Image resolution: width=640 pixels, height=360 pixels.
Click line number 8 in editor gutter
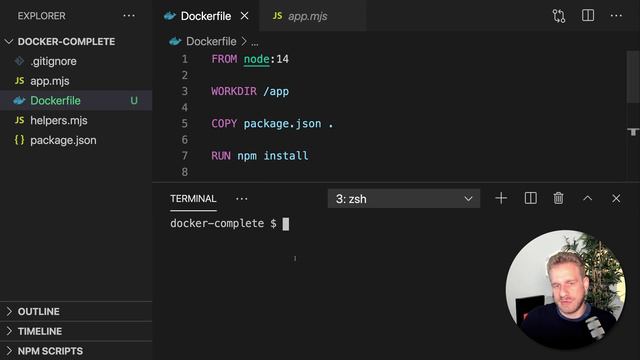[x=184, y=172]
